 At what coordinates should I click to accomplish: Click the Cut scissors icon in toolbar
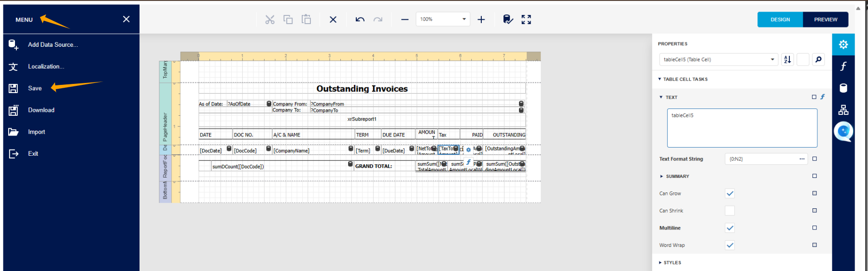click(269, 20)
